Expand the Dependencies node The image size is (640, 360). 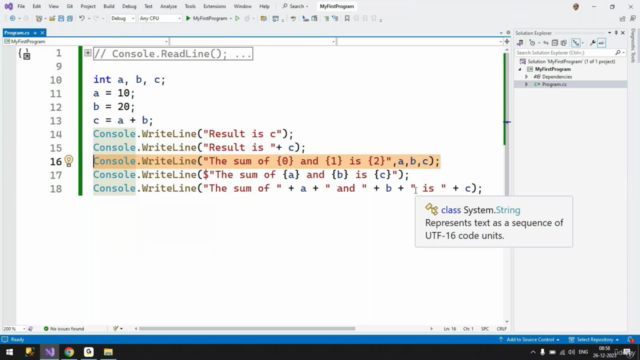526,77
